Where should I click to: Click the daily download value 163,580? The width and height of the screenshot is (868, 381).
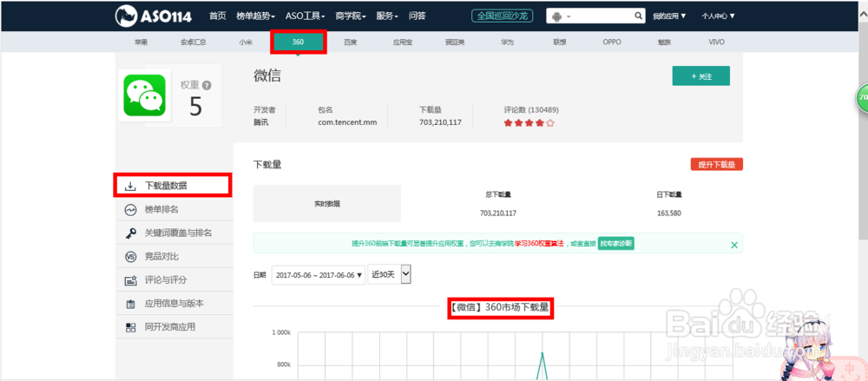click(x=669, y=213)
